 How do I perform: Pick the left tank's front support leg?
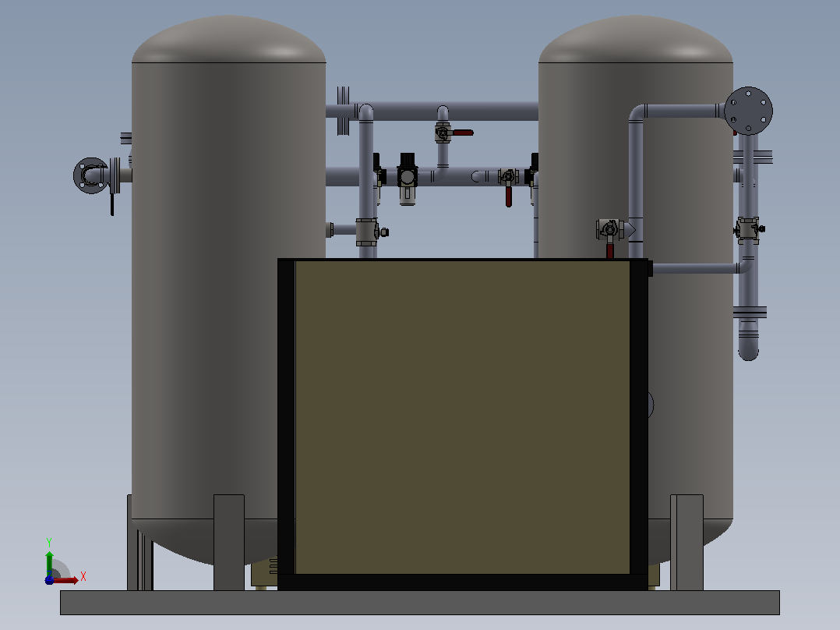(x=229, y=542)
